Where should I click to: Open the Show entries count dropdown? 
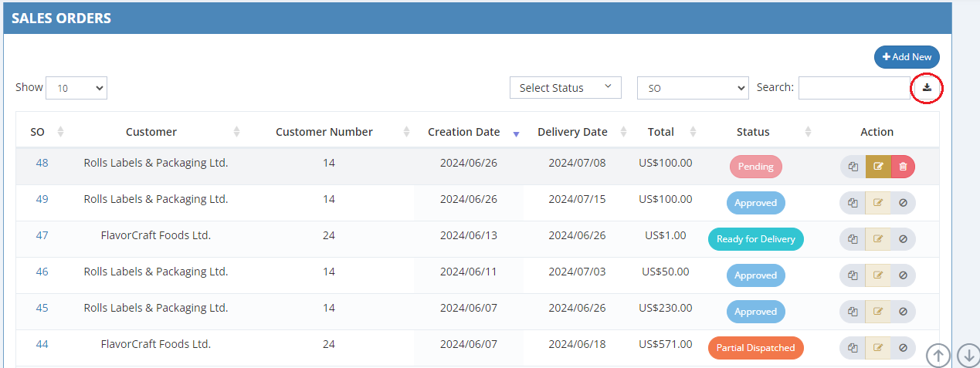pyautogui.click(x=76, y=88)
